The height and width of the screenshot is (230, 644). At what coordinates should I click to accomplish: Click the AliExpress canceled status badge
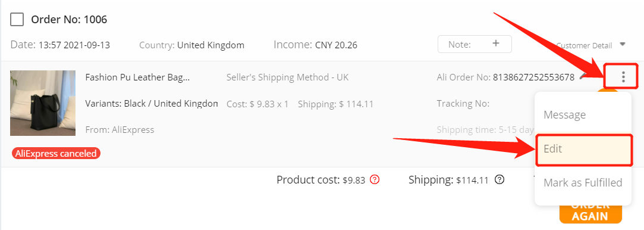56,154
